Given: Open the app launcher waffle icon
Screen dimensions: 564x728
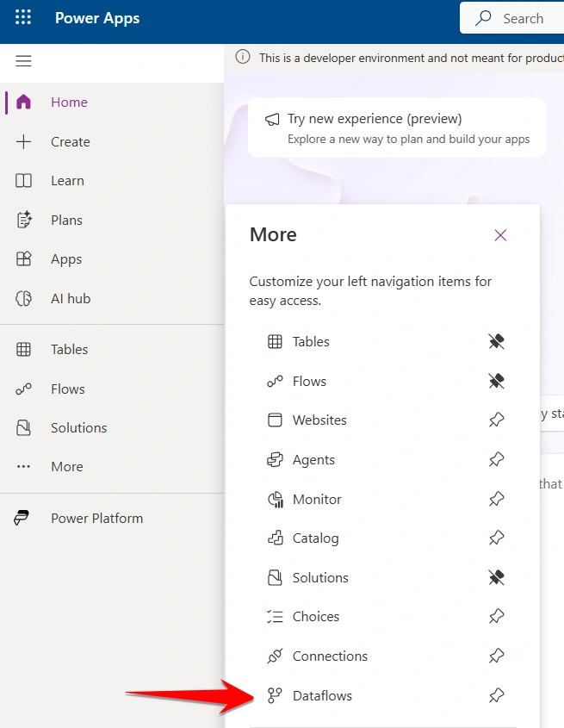Looking at the screenshot, I should 23,17.
